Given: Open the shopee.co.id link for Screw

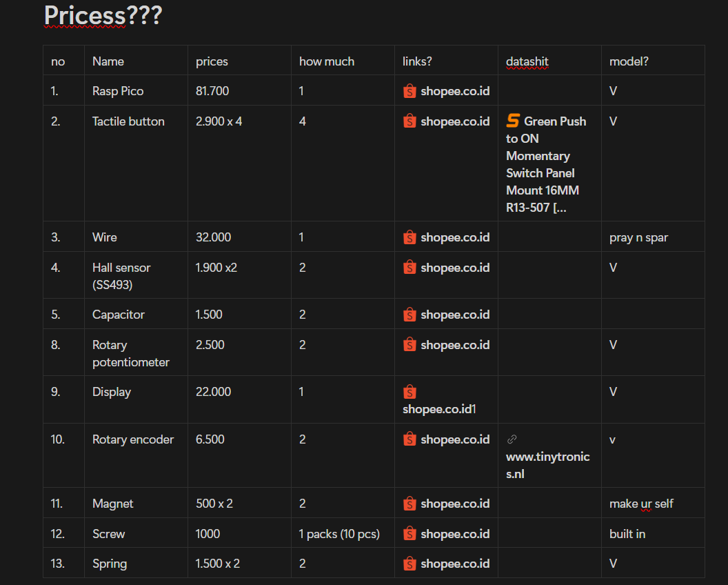Looking at the screenshot, I should point(455,534).
